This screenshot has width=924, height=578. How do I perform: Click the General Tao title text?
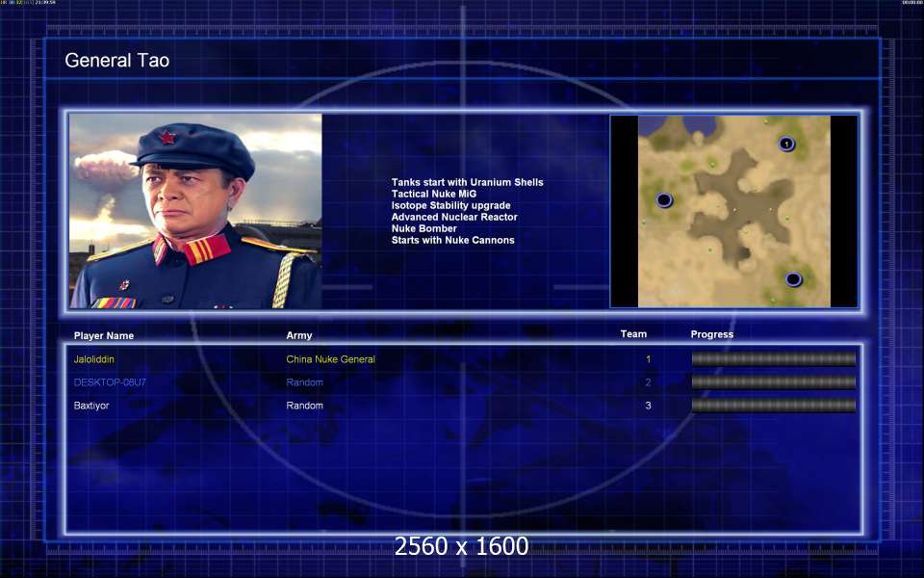[x=117, y=60]
